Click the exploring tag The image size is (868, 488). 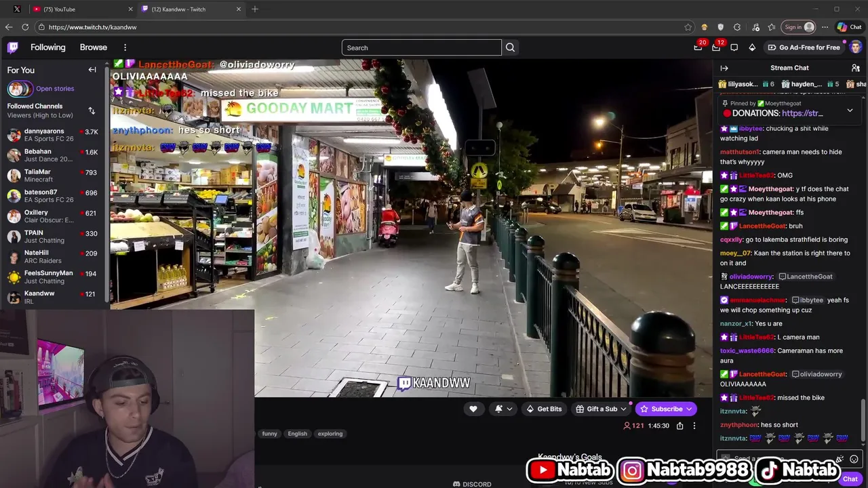330,434
